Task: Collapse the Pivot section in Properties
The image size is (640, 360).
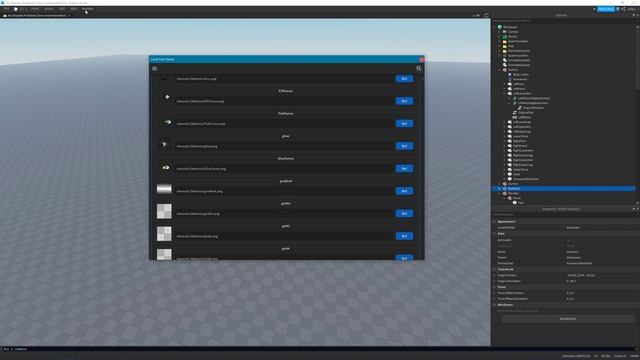Action: coord(495,287)
